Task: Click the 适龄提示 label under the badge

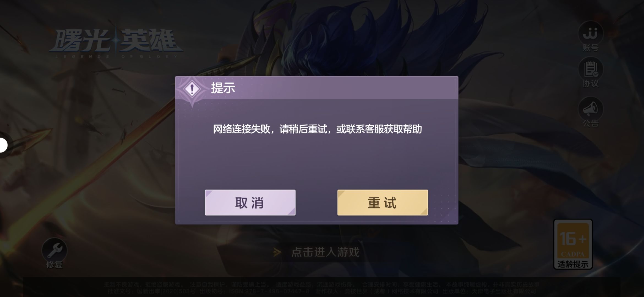Action: click(x=573, y=264)
